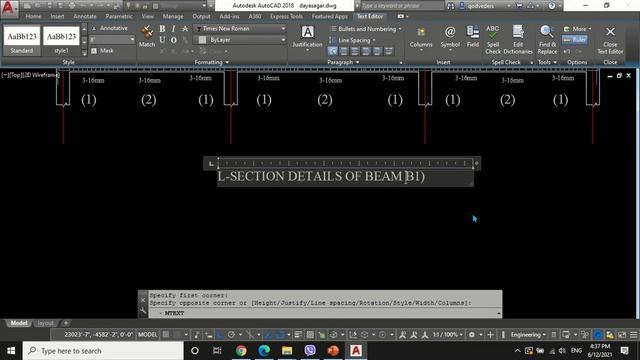Click the AutoCAD application menu logo
The width and height of the screenshot is (640, 360).
coord(9,8)
